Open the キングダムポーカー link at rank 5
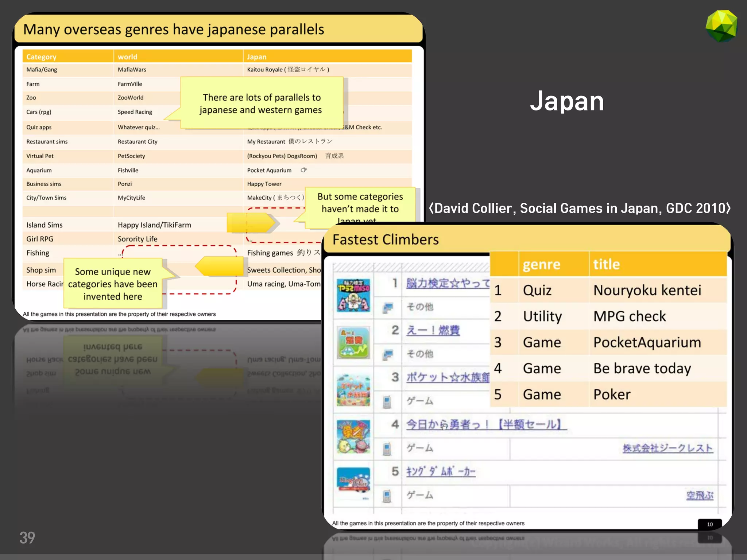The image size is (747, 560). point(441,471)
